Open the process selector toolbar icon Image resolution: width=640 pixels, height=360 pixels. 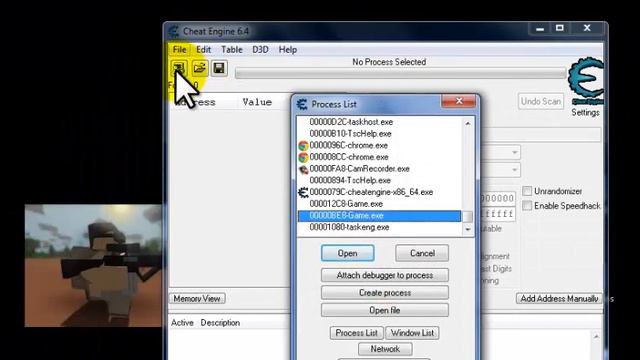pos(179,68)
